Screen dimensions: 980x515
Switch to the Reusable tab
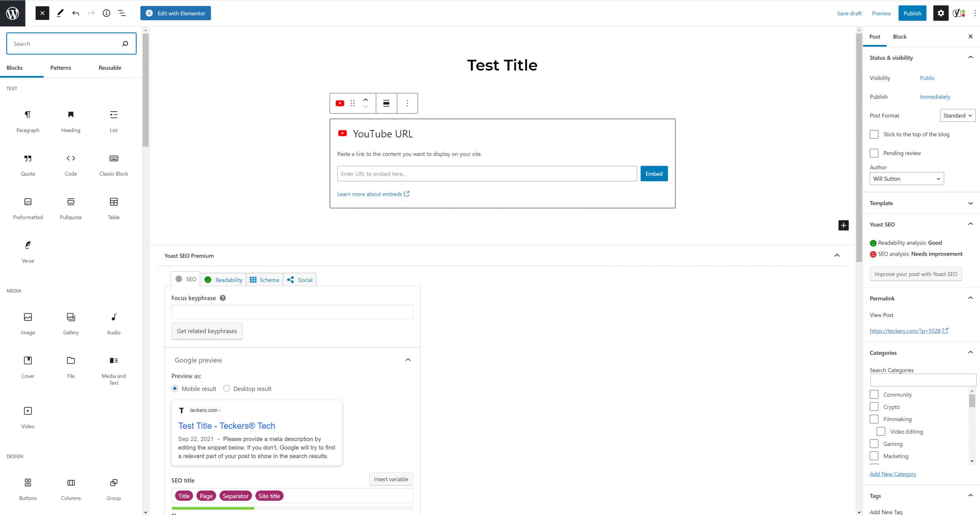[110, 68]
